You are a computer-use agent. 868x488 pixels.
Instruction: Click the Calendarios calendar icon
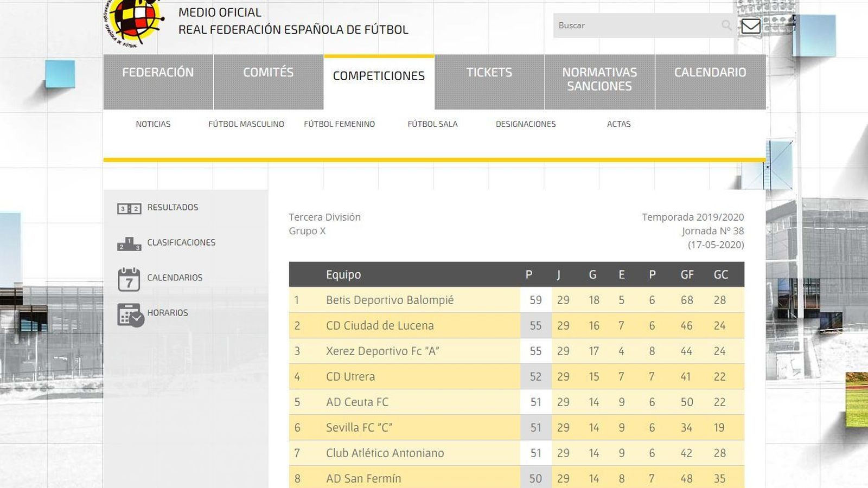(128, 277)
